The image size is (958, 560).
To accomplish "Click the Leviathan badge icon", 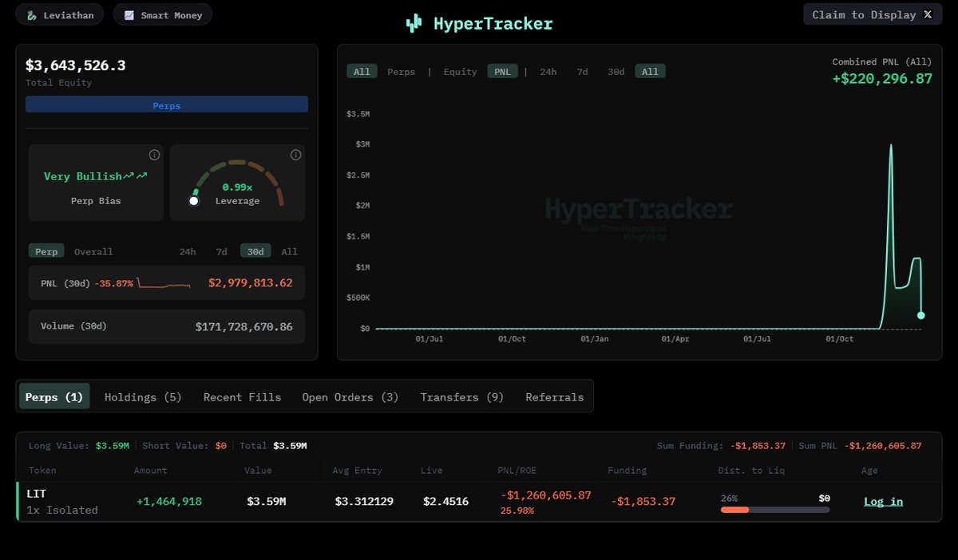I will click(31, 15).
